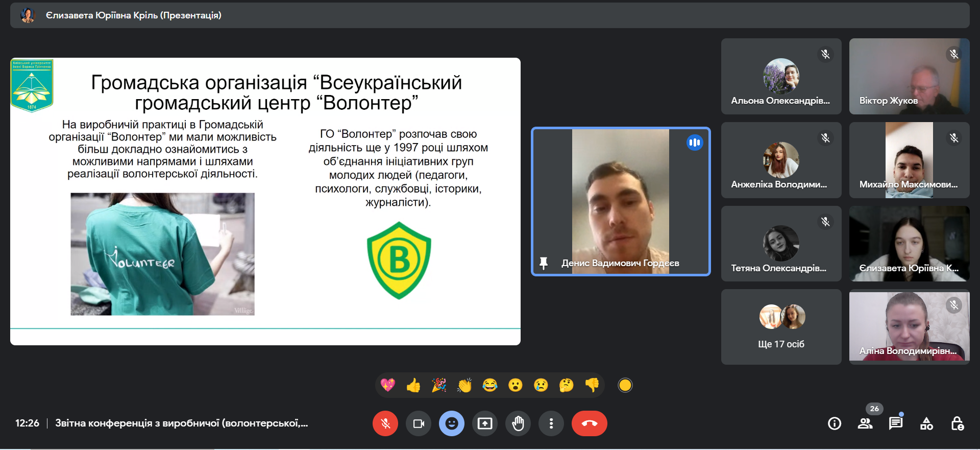Unmute the microphone in the call toolbar
This screenshot has width=980, height=450.
[385, 423]
